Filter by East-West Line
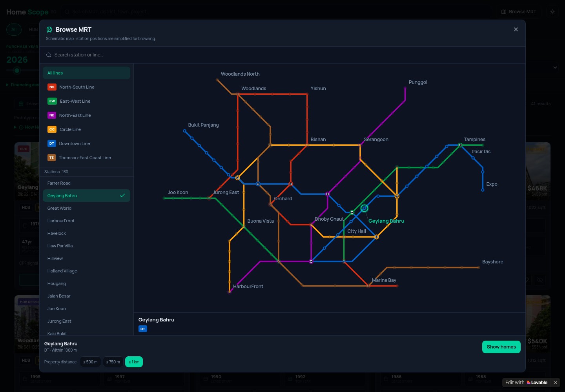 (86, 101)
